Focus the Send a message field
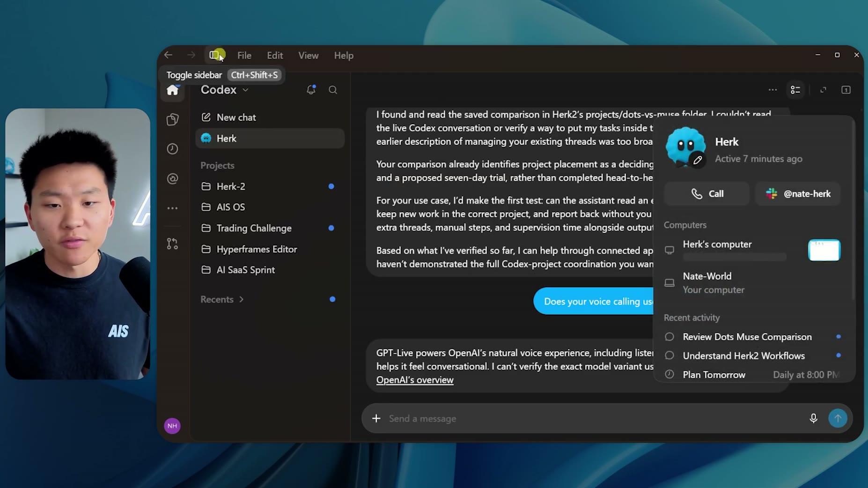The height and width of the screenshot is (488, 868). [595, 419]
